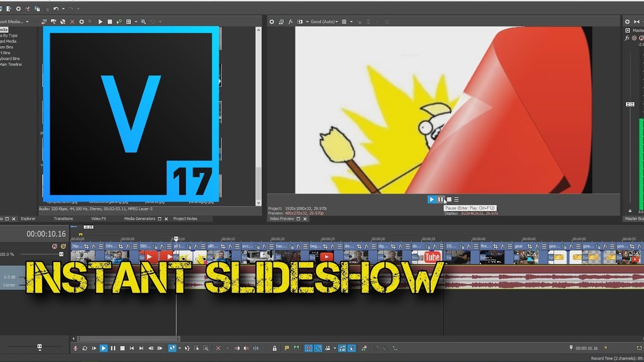Open the Redo history dropdown arrow
Screen dimensions: 644x362
(x=78, y=9)
